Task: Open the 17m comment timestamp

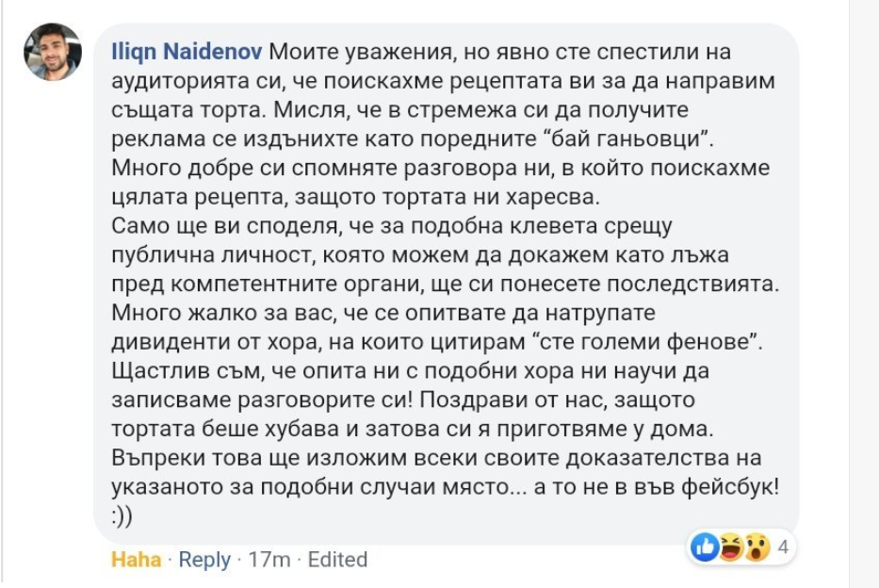Action: (269, 559)
